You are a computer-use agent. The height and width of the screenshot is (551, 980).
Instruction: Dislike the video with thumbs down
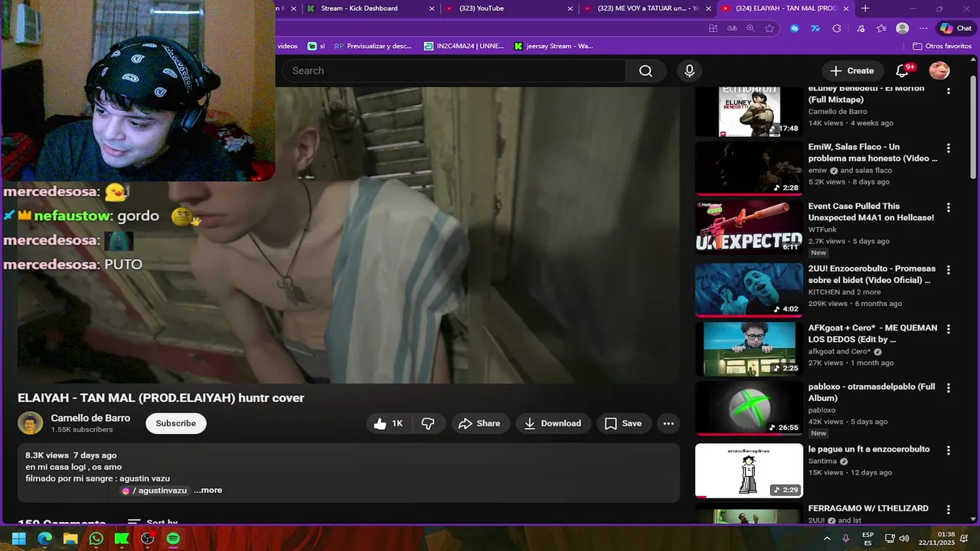428,423
